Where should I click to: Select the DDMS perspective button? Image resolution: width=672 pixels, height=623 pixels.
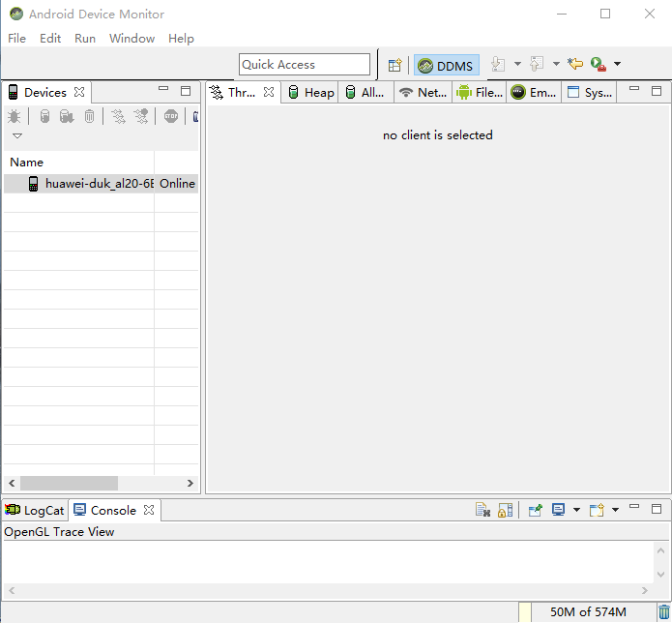click(x=446, y=66)
